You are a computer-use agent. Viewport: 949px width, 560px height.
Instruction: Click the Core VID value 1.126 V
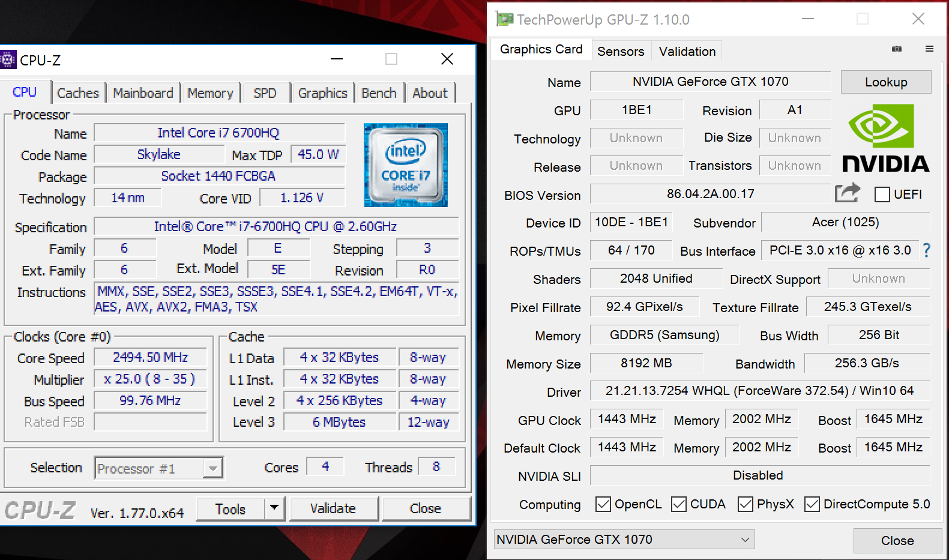[302, 197]
